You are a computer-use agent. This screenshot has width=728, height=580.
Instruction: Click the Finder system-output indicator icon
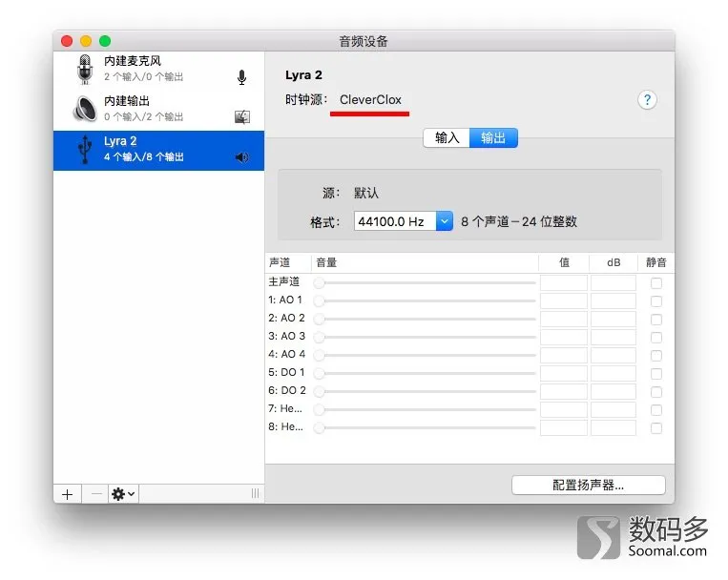242,116
